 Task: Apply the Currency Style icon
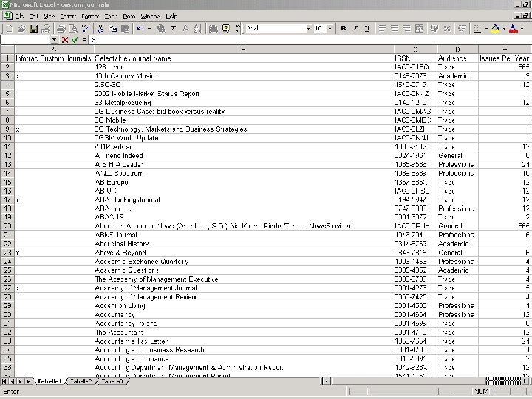coord(434,29)
